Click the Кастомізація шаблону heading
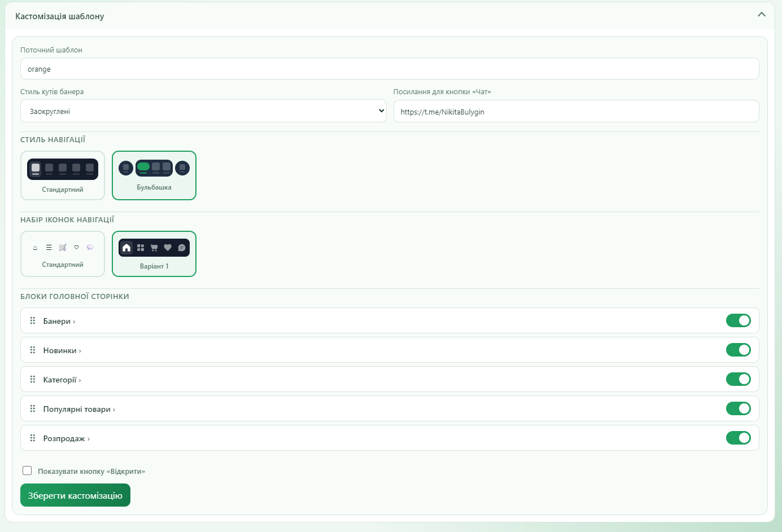 pyautogui.click(x=60, y=16)
